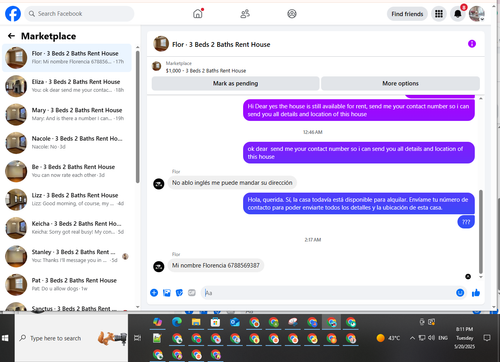Click the Marketplace listing thumbnail in the chat

[157, 66]
